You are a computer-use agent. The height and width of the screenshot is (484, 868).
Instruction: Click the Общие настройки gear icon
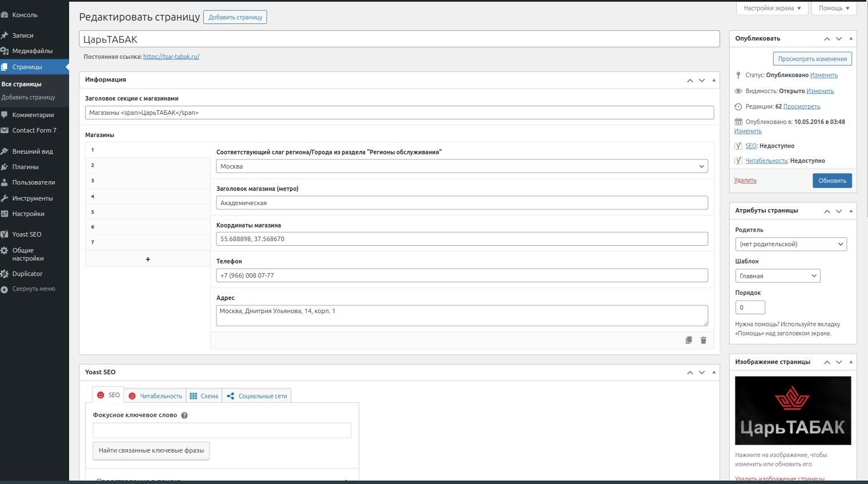[x=5, y=250]
